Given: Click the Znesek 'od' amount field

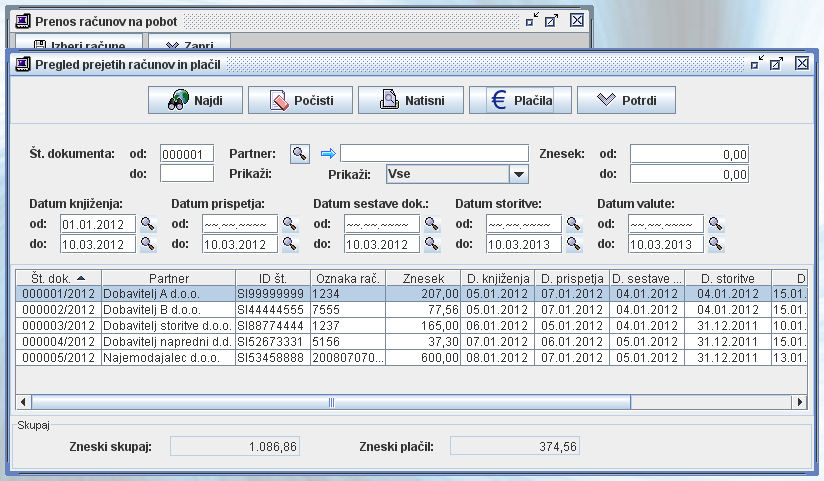Looking at the screenshot, I should tap(689, 154).
